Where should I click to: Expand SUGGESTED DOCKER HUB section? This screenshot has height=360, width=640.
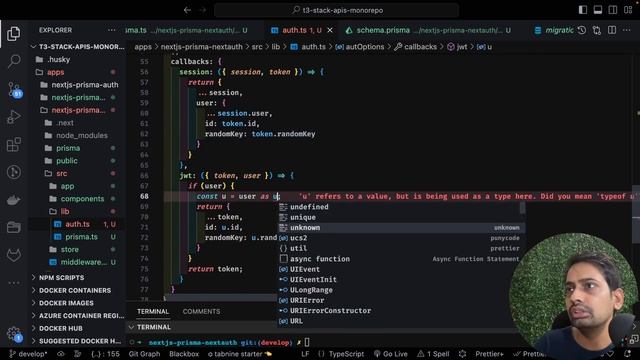[x=78, y=341]
